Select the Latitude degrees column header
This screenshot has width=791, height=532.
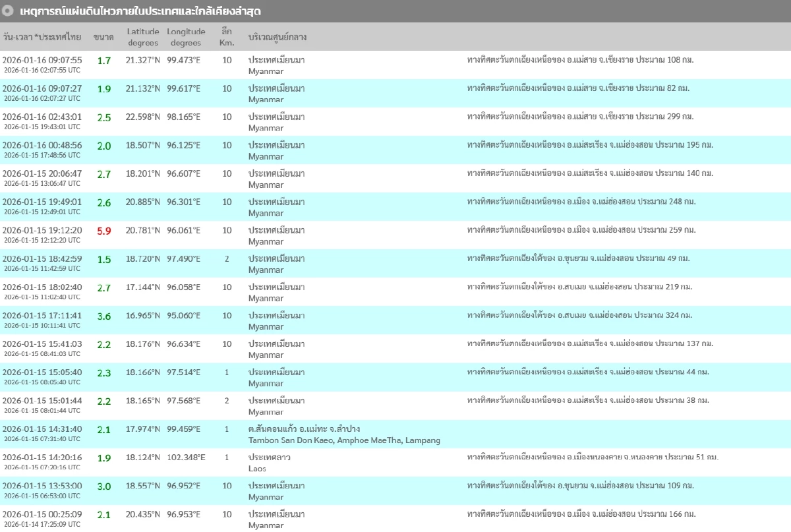143,37
